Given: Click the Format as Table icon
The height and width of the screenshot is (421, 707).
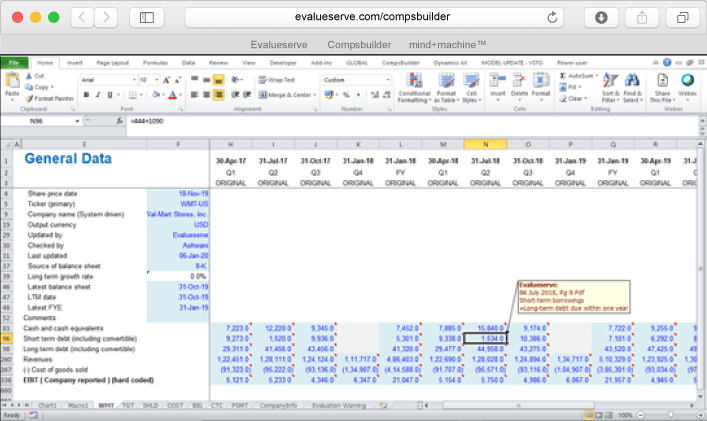Looking at the screenshot, I should tap(446, 81).
